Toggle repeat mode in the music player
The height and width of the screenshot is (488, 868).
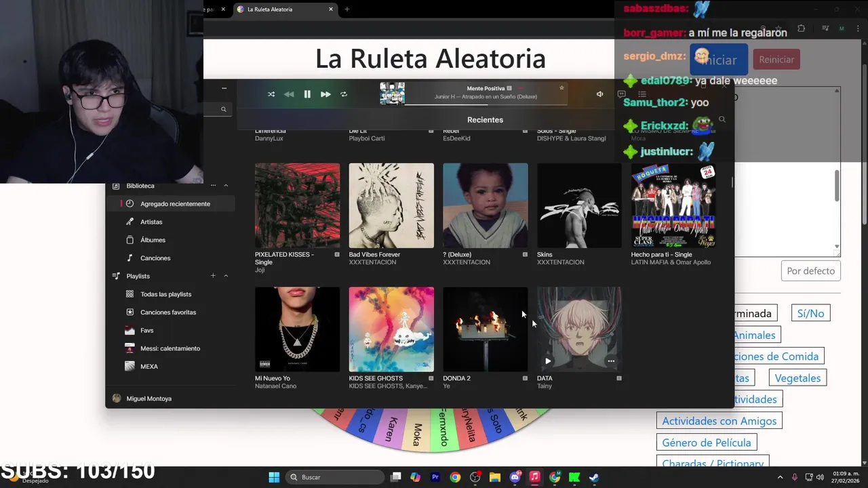344,94
